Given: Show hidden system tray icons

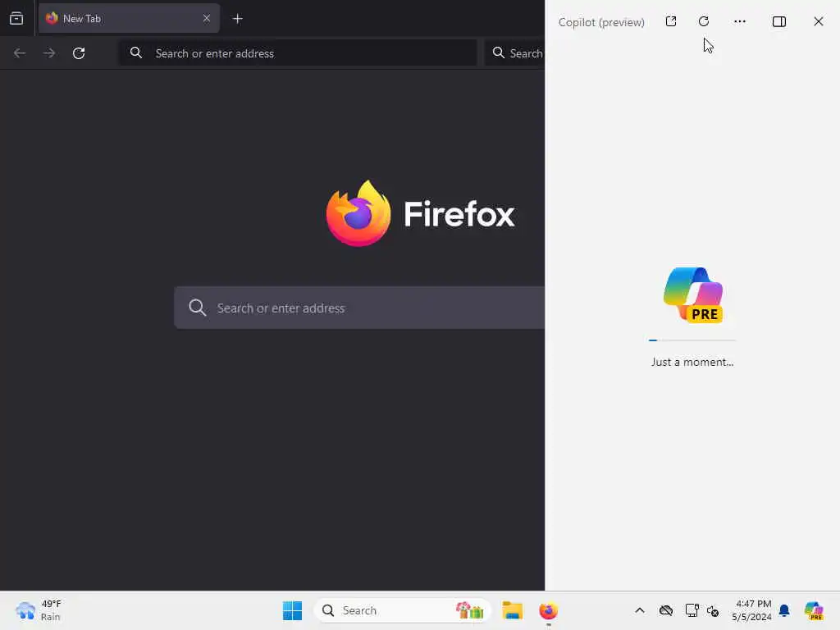Looking at the screenshot, I should tap(640, 610).
